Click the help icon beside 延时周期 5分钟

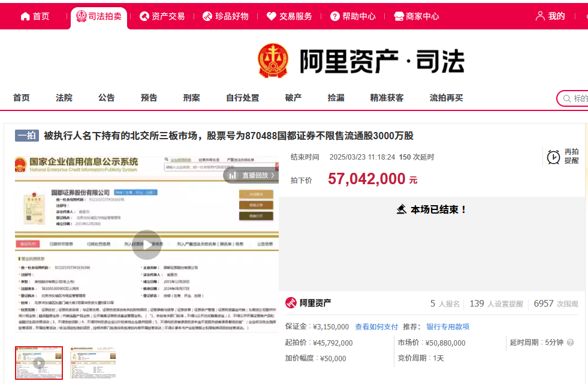(x=571, y=343)
